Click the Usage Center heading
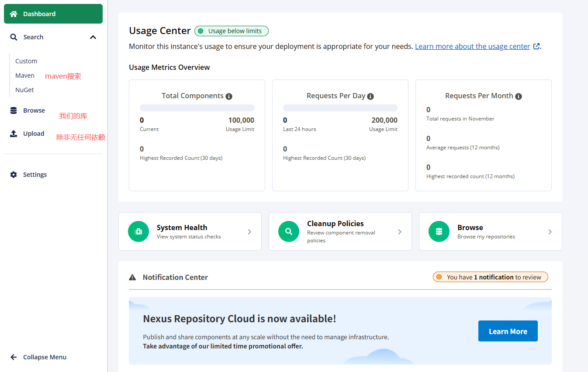Screen dimensions: 588x372 tap(160, 31)
